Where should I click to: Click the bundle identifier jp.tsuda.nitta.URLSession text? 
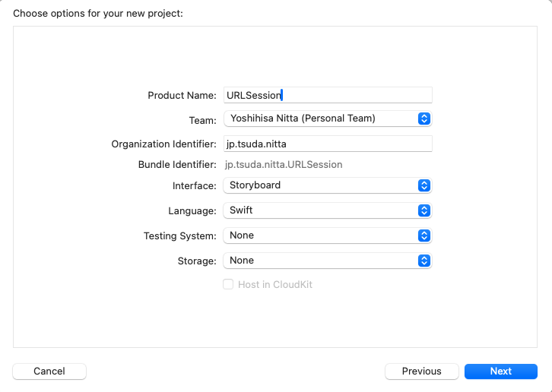tap(284, 164)
